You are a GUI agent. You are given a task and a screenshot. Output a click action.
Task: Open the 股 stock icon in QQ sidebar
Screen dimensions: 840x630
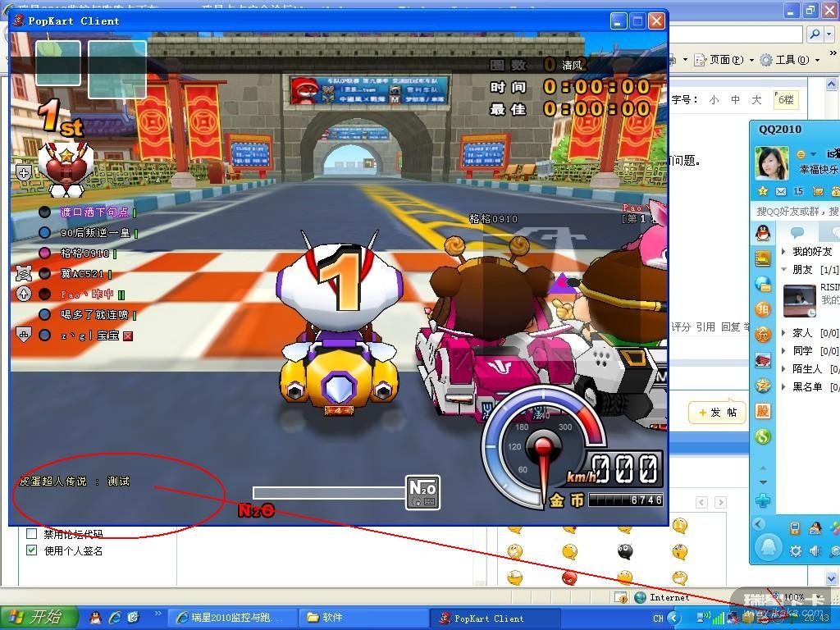[x=763, y=411]
